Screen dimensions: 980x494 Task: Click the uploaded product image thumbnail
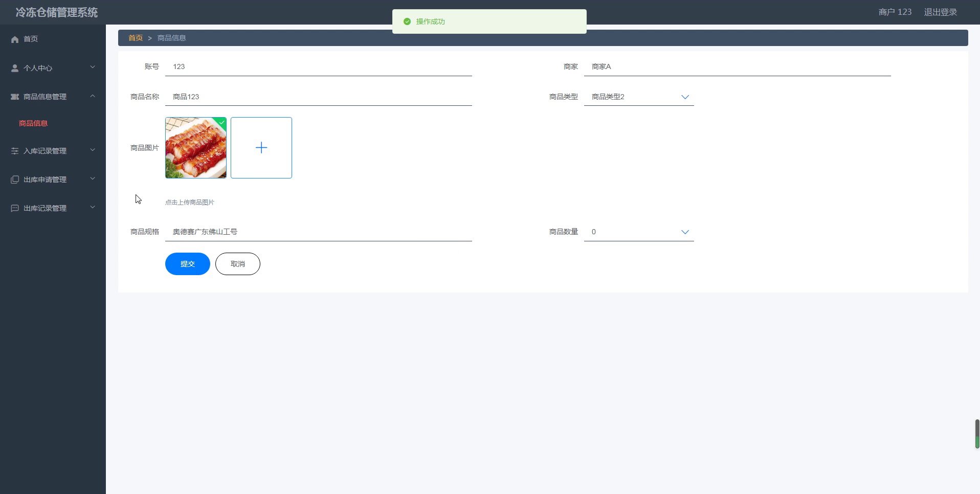[196, 148]
